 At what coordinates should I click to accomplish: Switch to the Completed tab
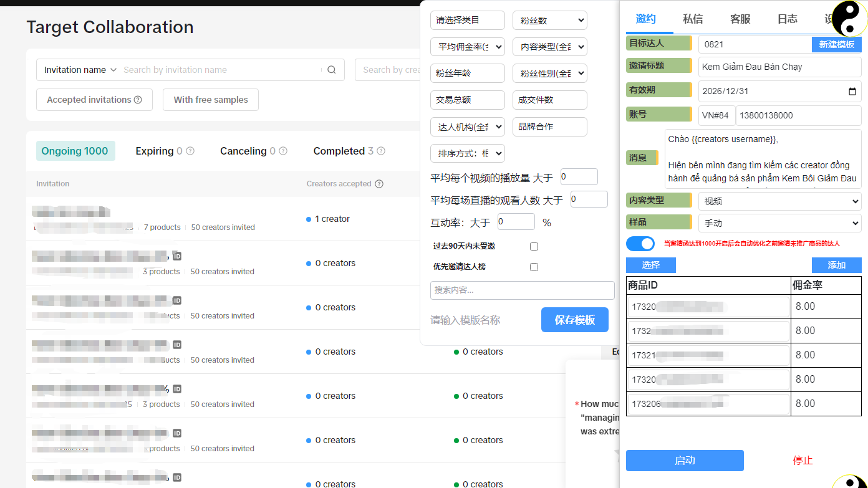(339, 151)
